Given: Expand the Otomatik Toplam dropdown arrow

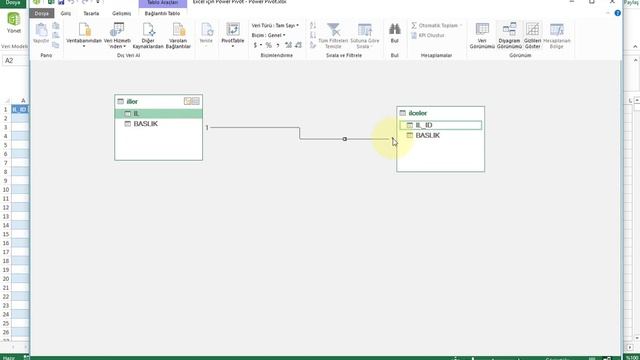Looking at the screenshot, I should (x=461, y=25).
